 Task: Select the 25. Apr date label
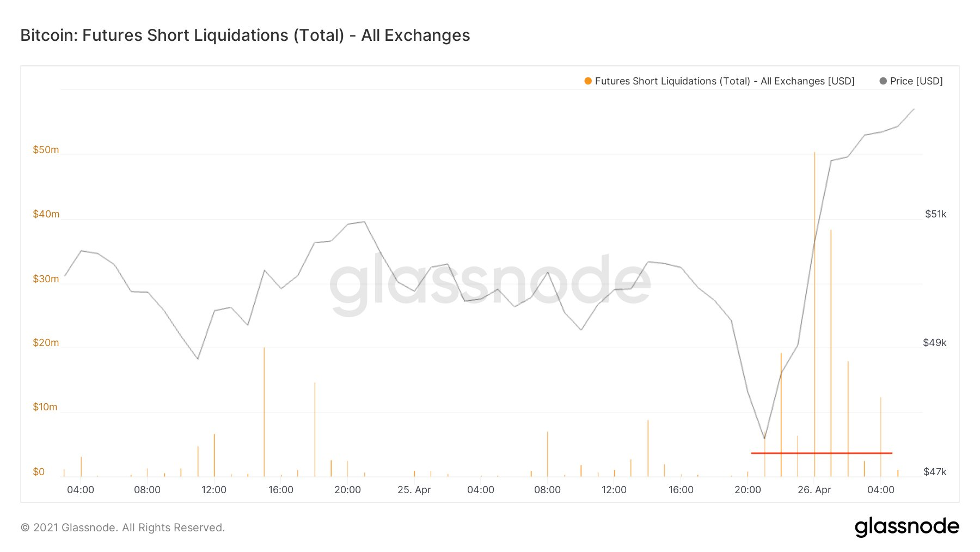coord(414,490)
